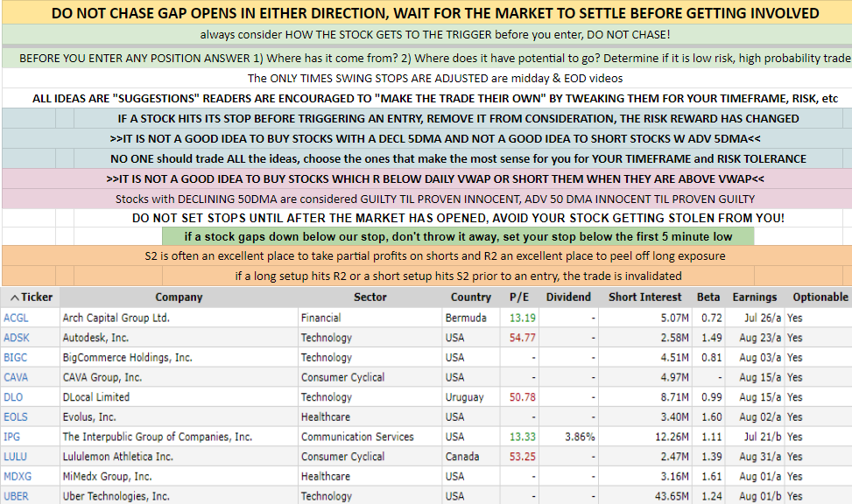Viewport: 852px width, 504px height.
Task: Sort by the Country column header
Action: pos(470,297)
